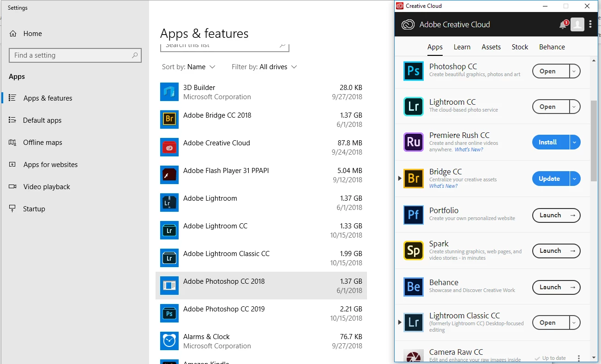
Task: Open the dropdown arrow beside Lightroom CC Open
Action: (574, 107)
